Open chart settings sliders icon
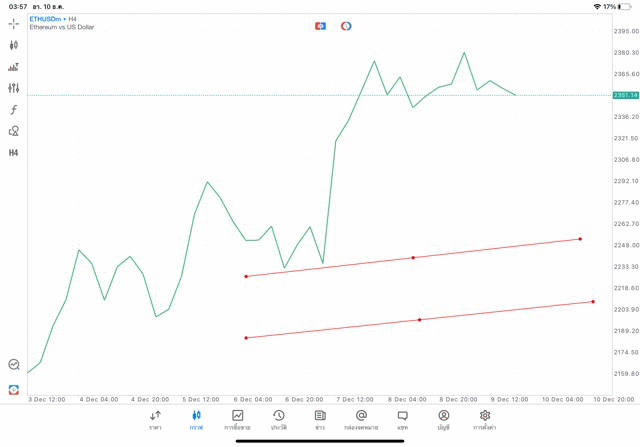640x447 pixels. click(x=14, y=88)
